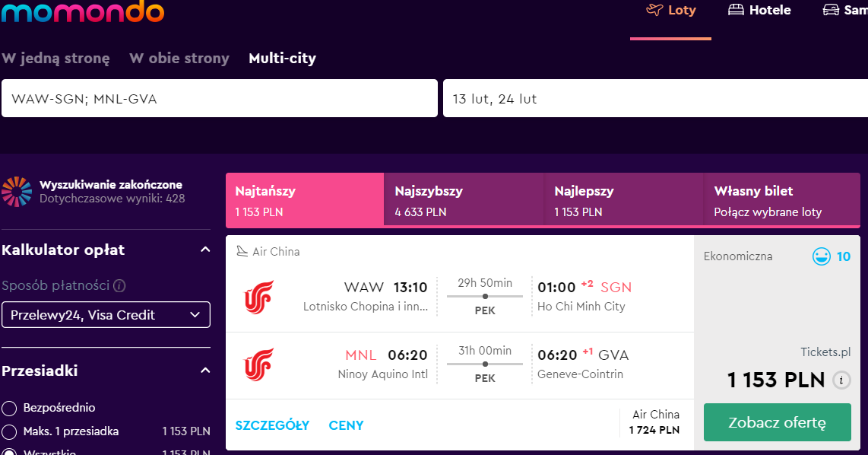Collapse the Kalkulator opłat section
This screenshot has width=868, height=455.
[204, 250]
